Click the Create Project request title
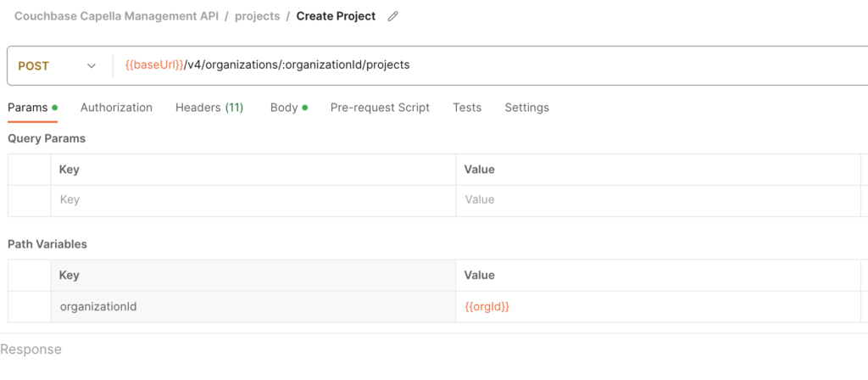Image resolution: width=868 pixels, height=380 pixels. tap(336, 16)
